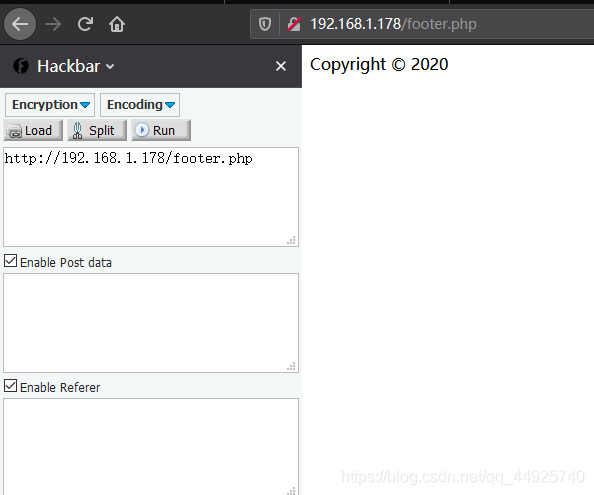Open the home page icon
This screenshot has width=594, height=495.
[117, 25]
